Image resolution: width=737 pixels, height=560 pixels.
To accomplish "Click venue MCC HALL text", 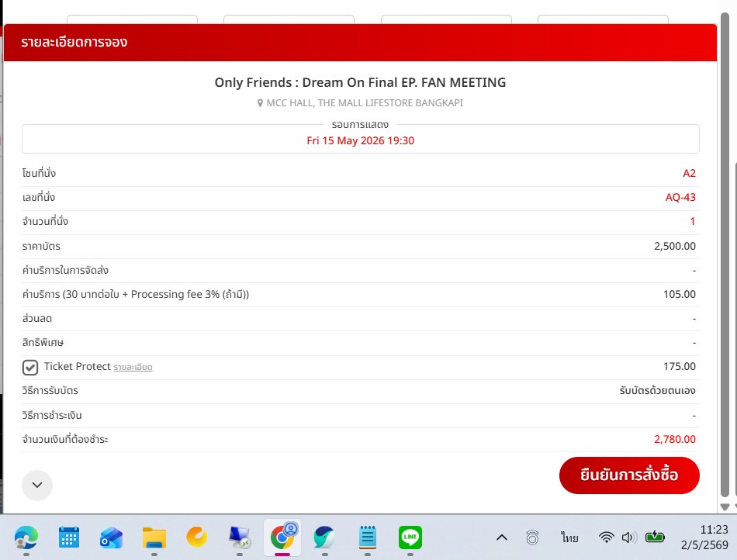I will (x=365, y=103).
